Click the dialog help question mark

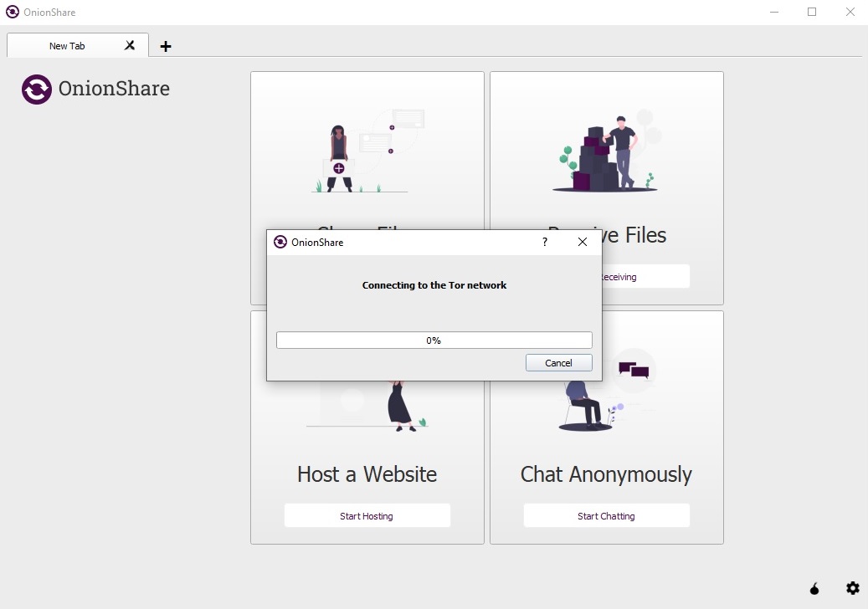[545, 242]
